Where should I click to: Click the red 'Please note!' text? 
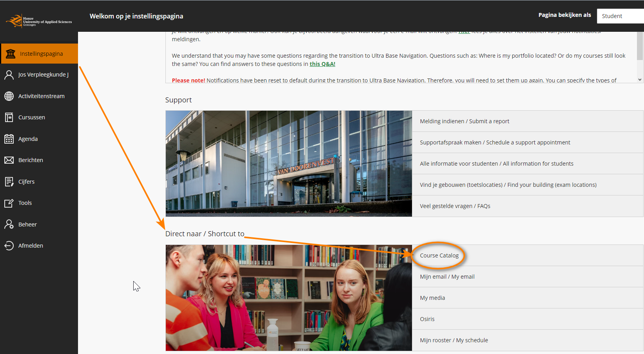[189, 80]
